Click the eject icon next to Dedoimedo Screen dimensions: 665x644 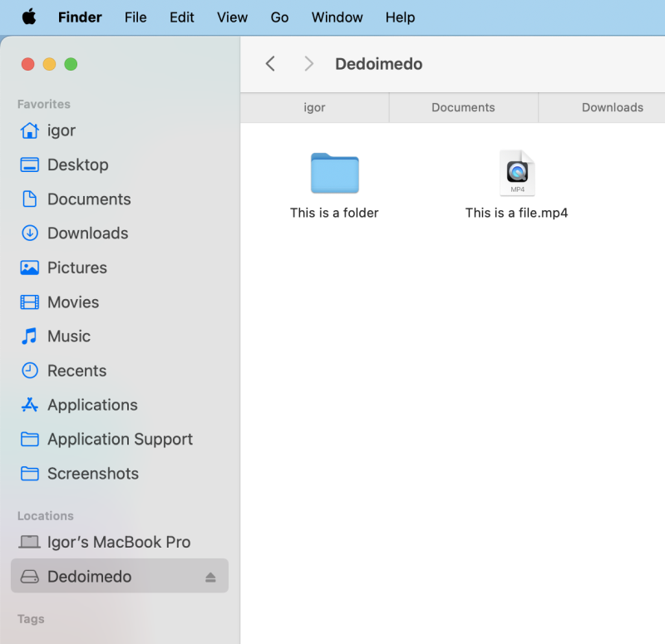point(210,577)
